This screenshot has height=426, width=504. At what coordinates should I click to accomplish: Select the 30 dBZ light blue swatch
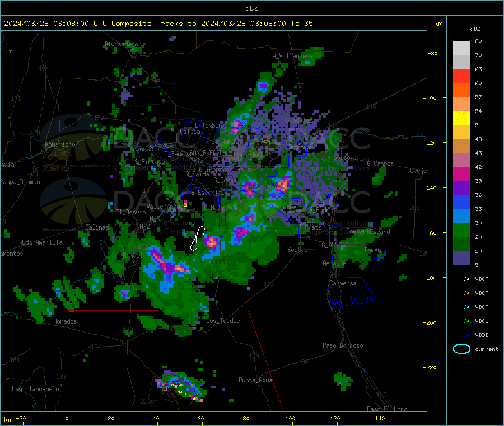[461, 216]
